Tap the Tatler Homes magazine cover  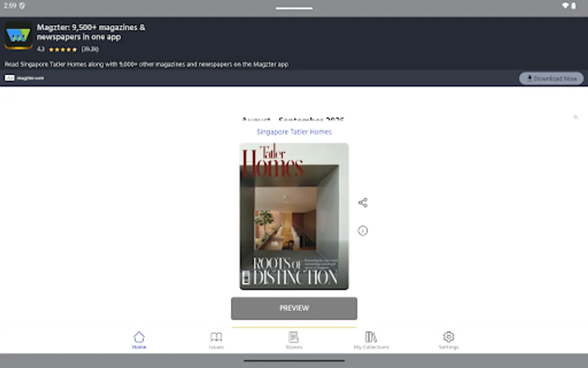[x=294, y=216]
